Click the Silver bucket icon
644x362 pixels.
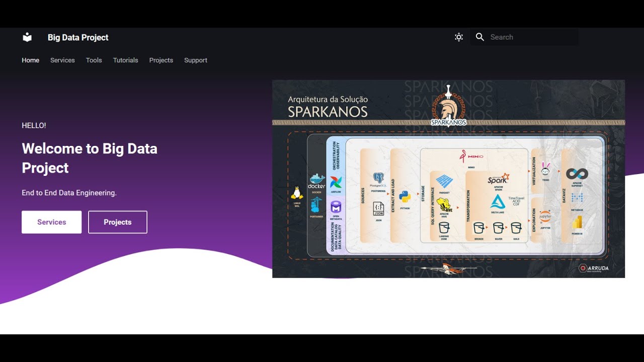[498, 228]
